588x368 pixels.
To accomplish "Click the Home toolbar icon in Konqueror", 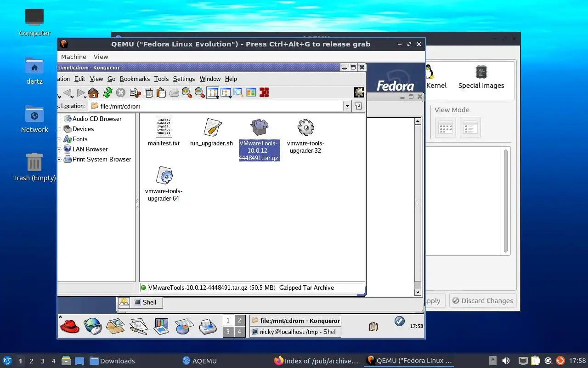I will pos(93,93).
